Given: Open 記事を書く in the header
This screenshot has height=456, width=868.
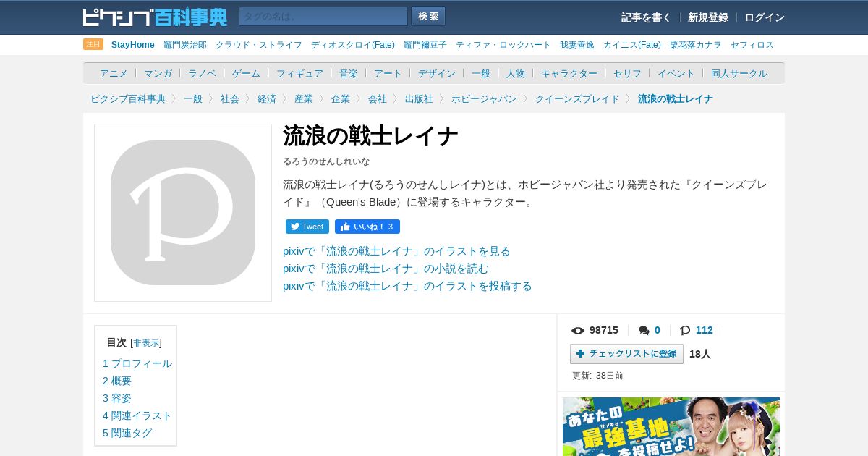Looking at the screenshot, I should pos(646,17).
